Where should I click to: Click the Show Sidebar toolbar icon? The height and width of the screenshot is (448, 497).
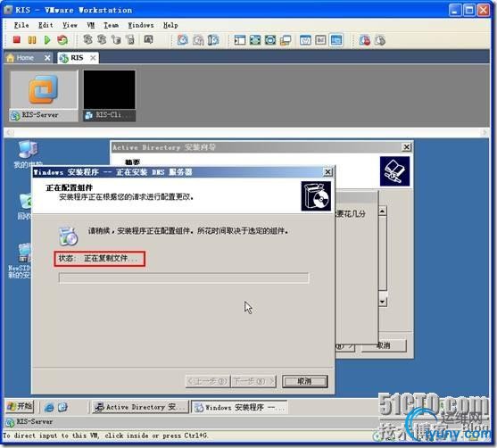tap(240, 40)
